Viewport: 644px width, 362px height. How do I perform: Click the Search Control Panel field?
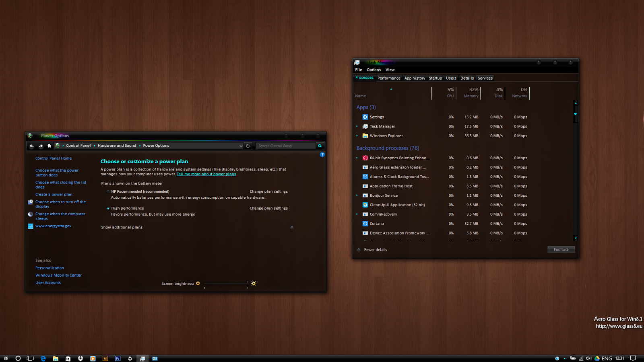(x=286, y=146)
